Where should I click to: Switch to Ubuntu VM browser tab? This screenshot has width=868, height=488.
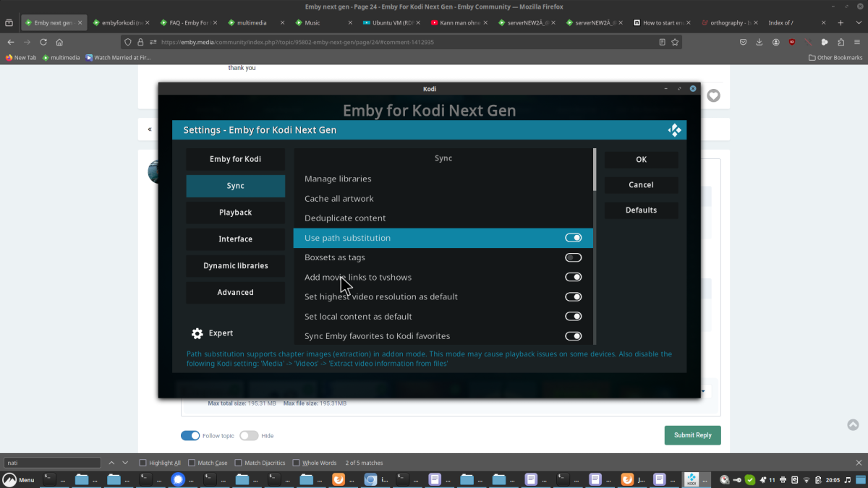point(391,22)
